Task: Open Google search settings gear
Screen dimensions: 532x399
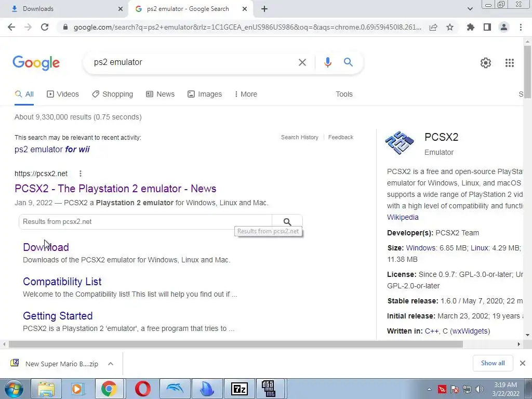Action: coord(486,63)
